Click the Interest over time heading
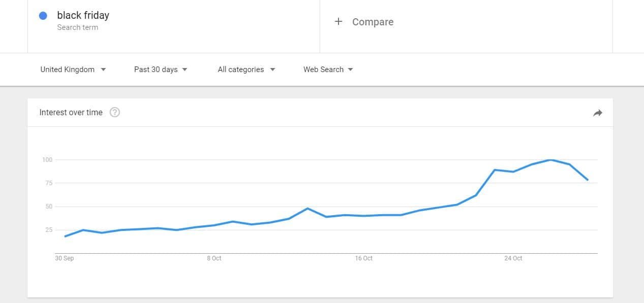 [x=71, y=113]
